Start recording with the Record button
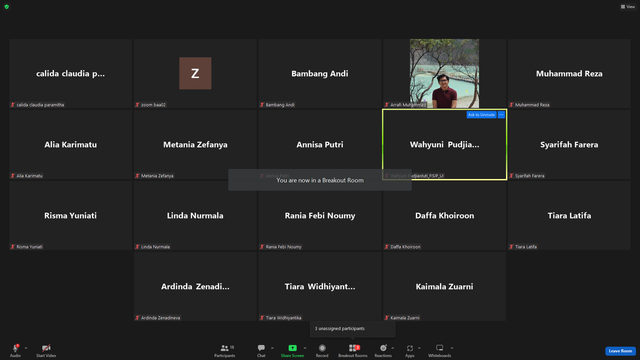640x360 pixels. (x=322, y=350)
